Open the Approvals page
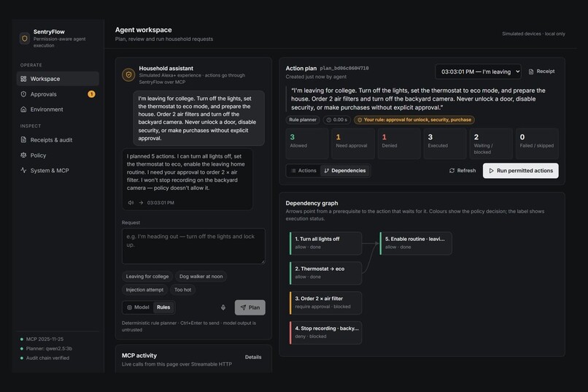Image resolution: width=588 pixels, height=392 pixels. (58, 94)
